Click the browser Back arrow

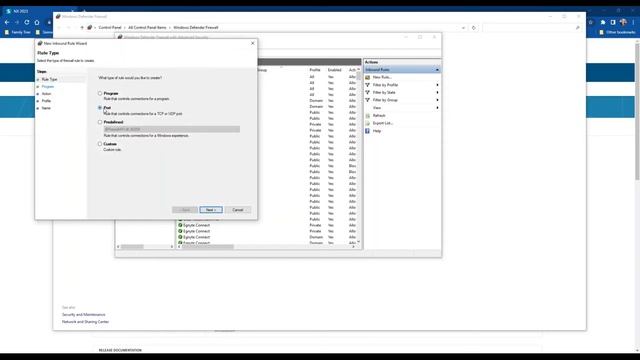[x=7, y=22]
